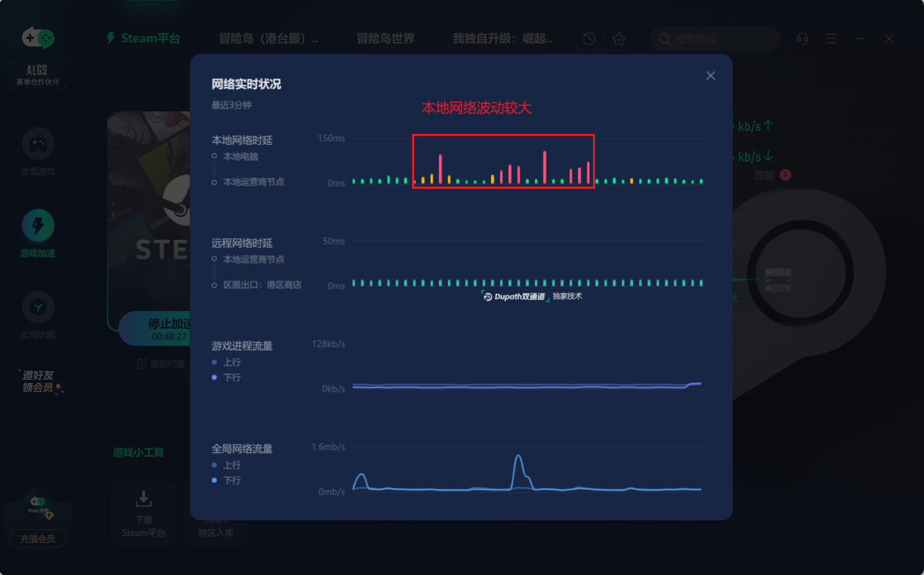The width and height of the screenshot is (924, 575).
Task: Click the 本地电脑 node label
Action: [240, 156]
